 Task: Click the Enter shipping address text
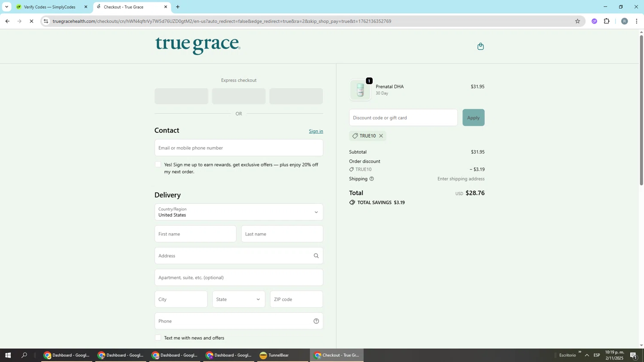click(x=461, y=179)
